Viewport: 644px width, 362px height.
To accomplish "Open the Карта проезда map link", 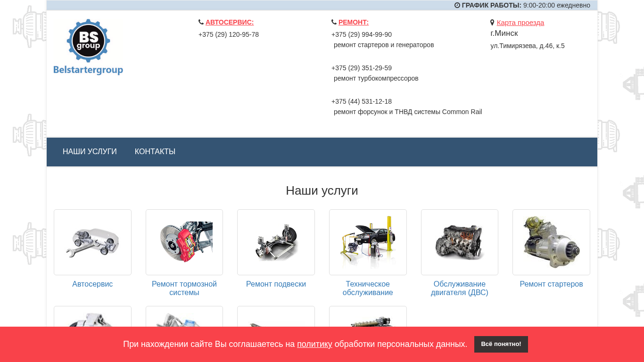I will [x=520, y=23].
